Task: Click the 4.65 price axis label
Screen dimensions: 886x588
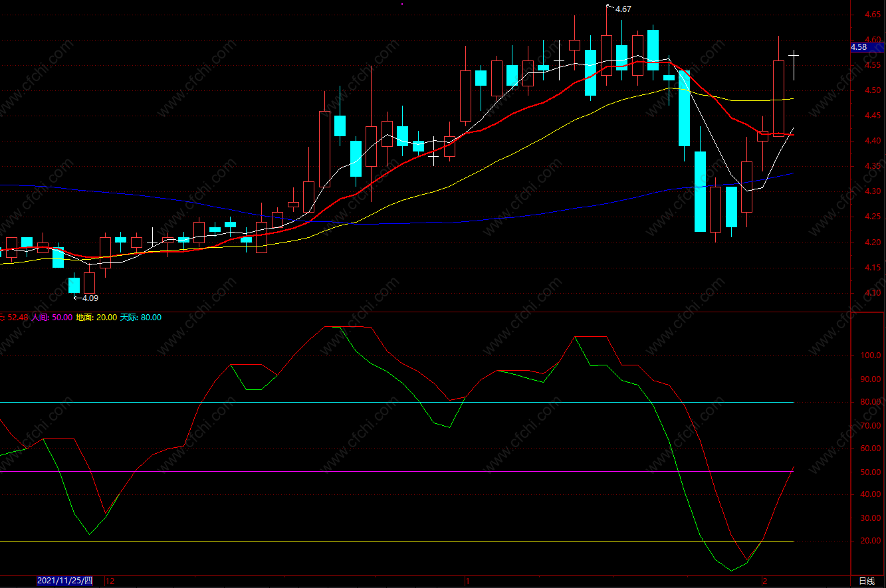Action: point(873,15)
